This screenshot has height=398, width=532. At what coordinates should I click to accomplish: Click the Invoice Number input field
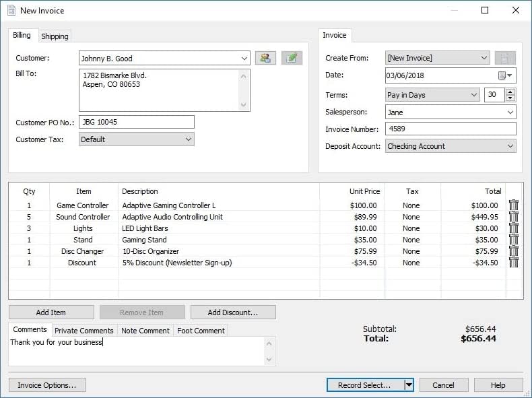click(451, 129)
